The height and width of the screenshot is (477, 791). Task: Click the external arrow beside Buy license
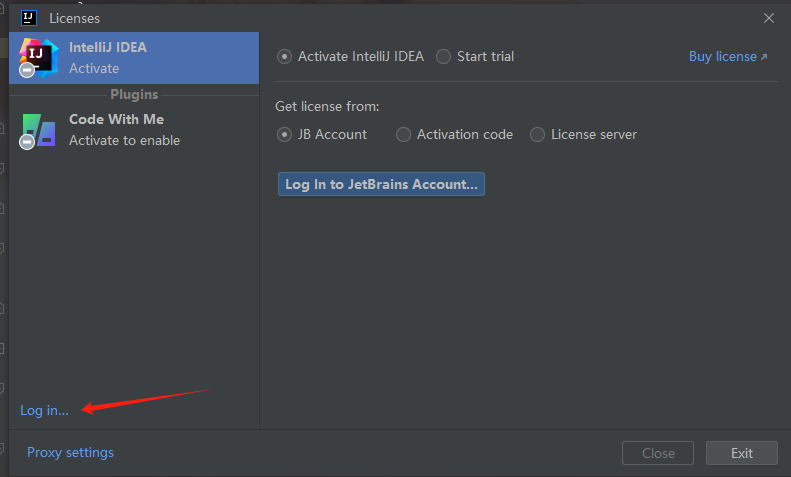click(764, 58)
